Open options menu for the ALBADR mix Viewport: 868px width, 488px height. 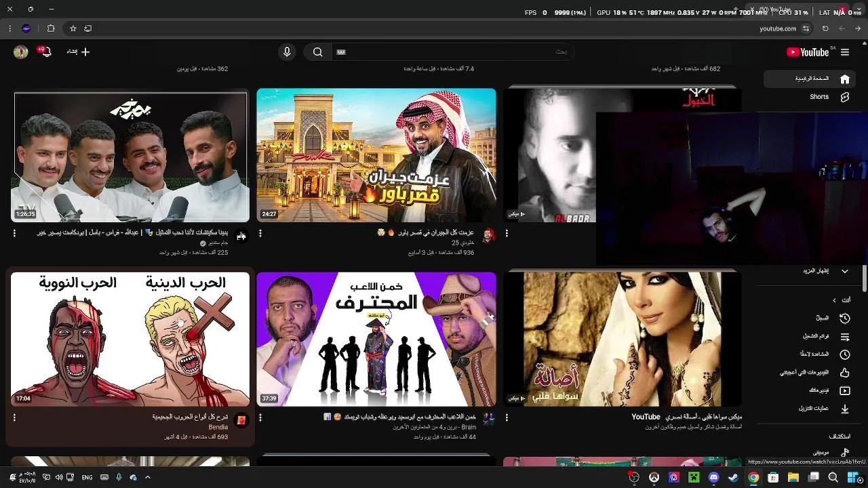click(507, 233)
